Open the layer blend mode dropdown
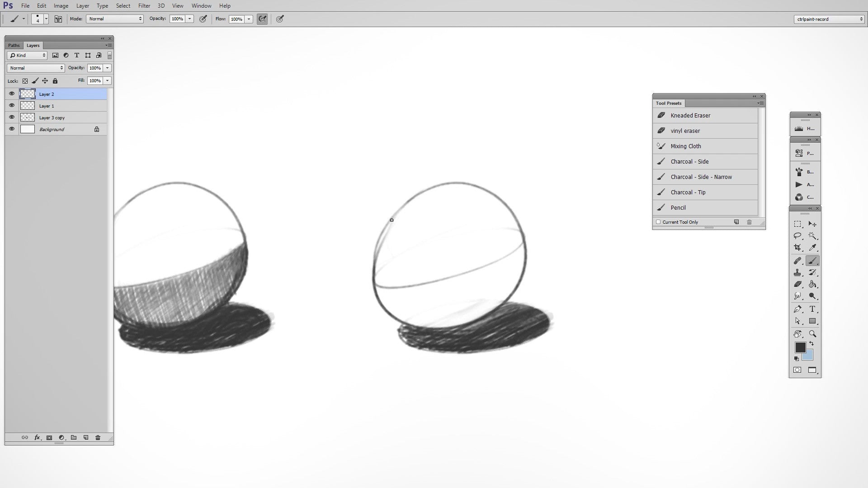This screenshot has width=868, height=488. [35, 68]
